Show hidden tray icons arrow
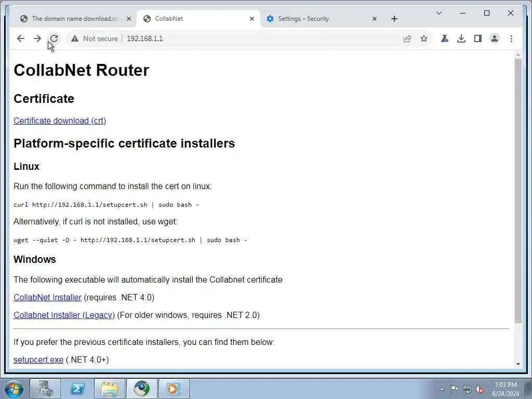Image resolution: width=532 pixels, height=399 pixels. pyautogui.click(x=442, y=390)
